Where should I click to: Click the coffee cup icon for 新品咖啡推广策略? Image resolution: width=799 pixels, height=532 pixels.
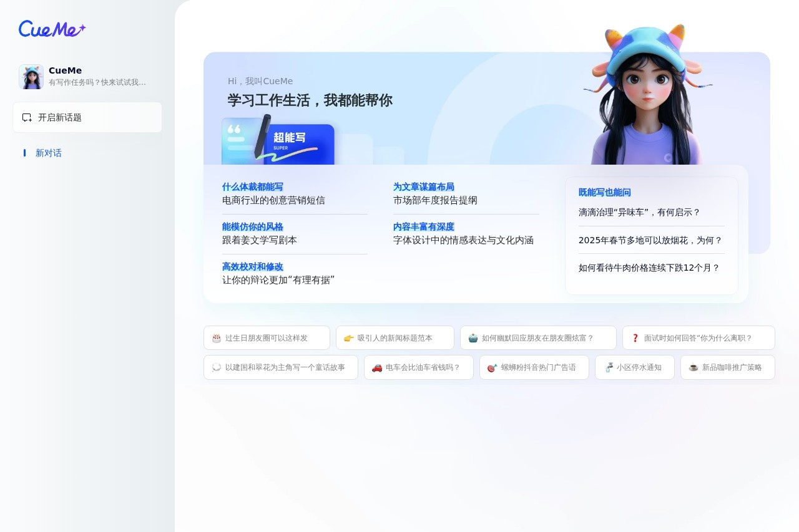point(694,367)
